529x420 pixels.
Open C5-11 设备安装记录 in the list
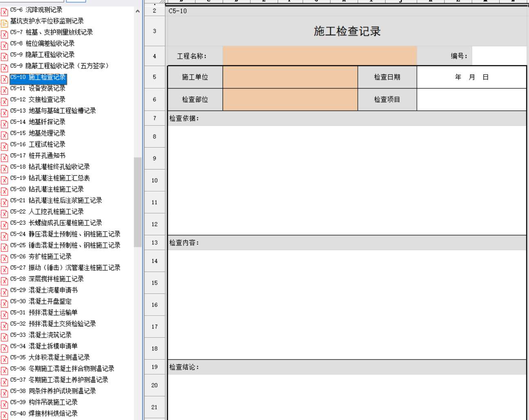click(x=47, y=88)
